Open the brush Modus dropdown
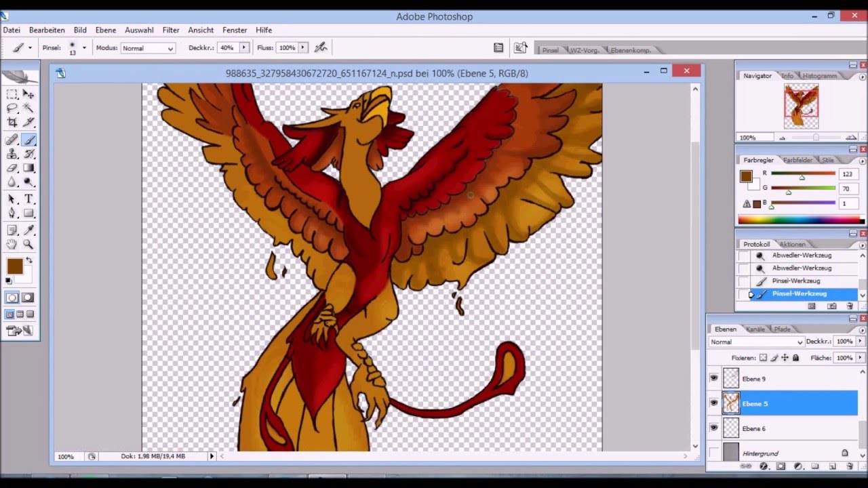This screenshot has width=868, height=488. coord(148,48)
